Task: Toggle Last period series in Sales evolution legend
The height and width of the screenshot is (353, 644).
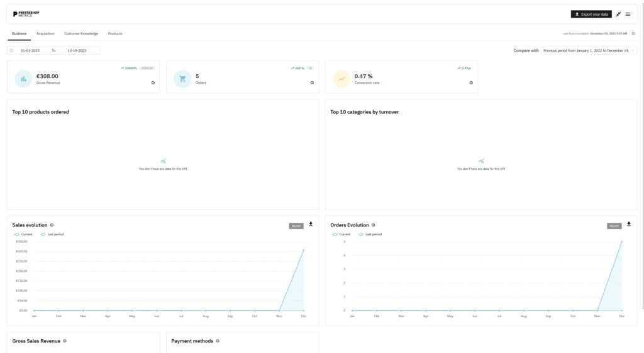Action: (52, 234)
